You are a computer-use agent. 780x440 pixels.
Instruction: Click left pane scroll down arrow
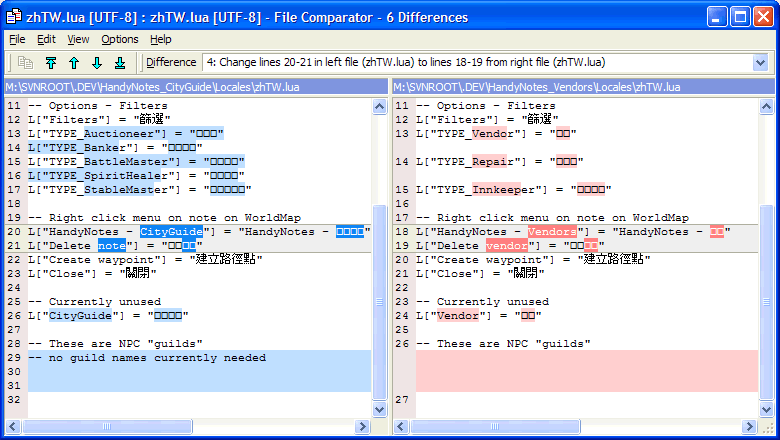coord(380,410)
